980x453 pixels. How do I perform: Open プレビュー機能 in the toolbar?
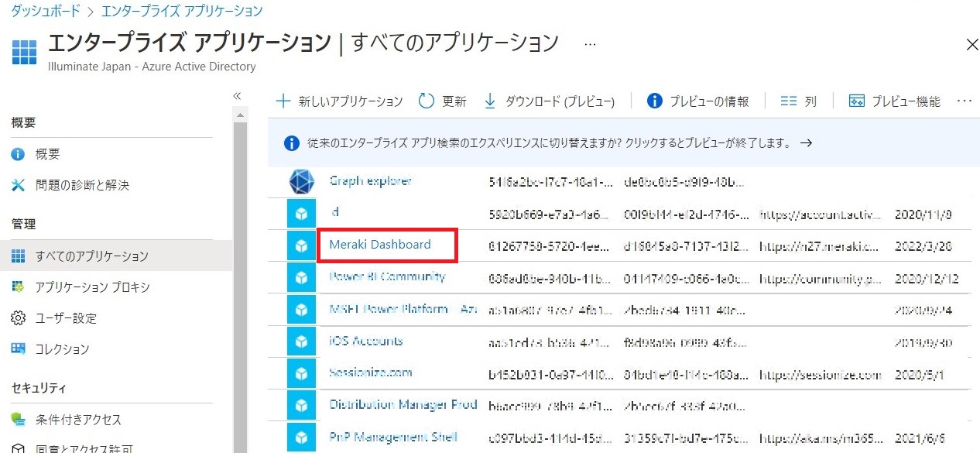tap(894, 101)
